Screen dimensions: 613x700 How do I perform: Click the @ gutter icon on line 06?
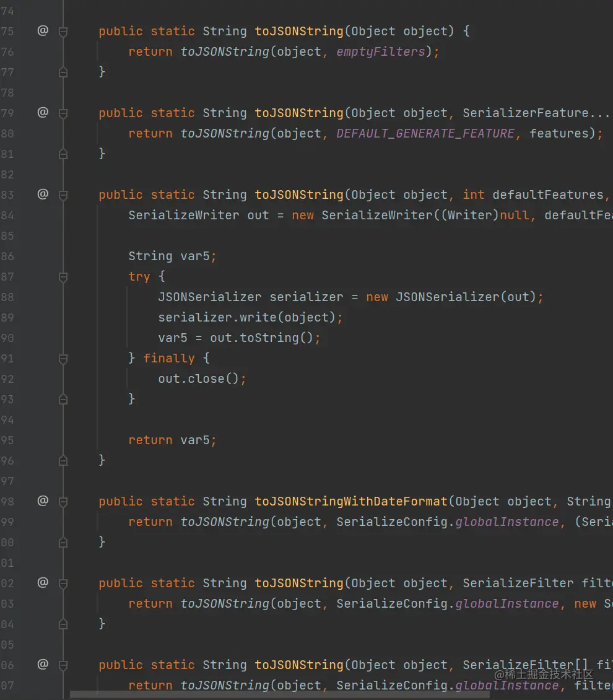click(43, 664)
